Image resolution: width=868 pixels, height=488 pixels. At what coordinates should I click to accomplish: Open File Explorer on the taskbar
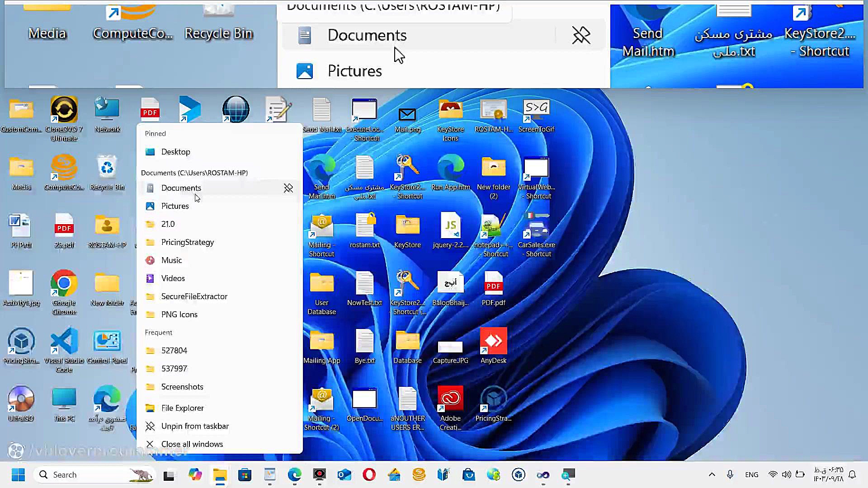[x=220, y=475]
